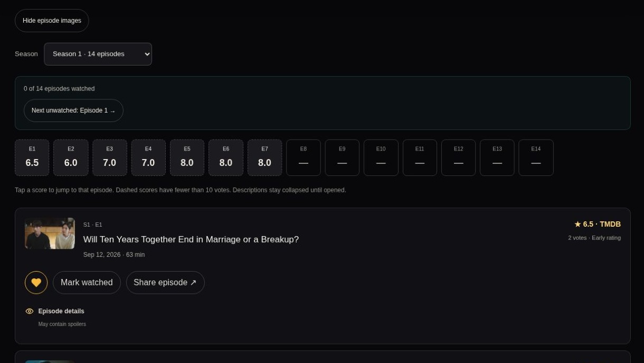
Task: Open the E13 episode tile
Action: [x=497, y=157]
